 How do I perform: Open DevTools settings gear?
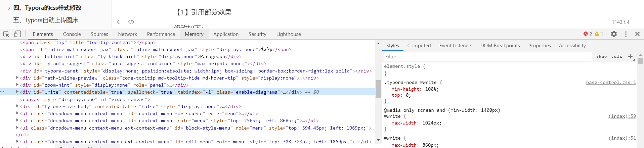[614, 34]
